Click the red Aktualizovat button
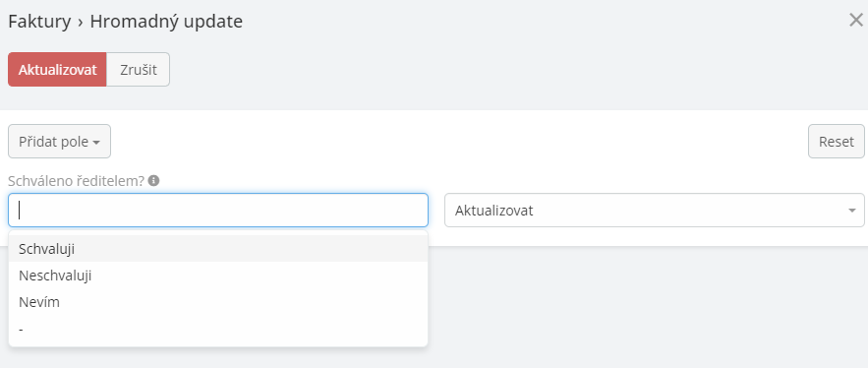Viewport: 868px width, 368px height. click(57, 70)
